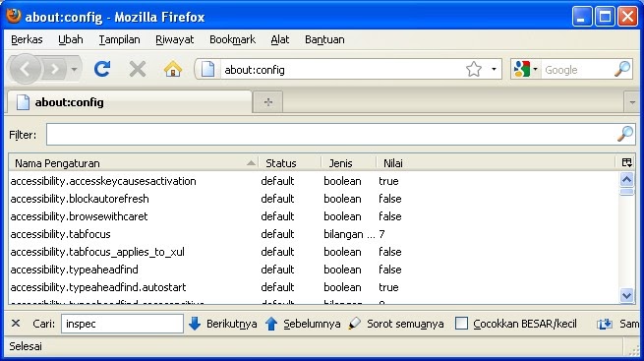Click the scrollbar up arrow
The image size is (644, 361).
[626, 179]
